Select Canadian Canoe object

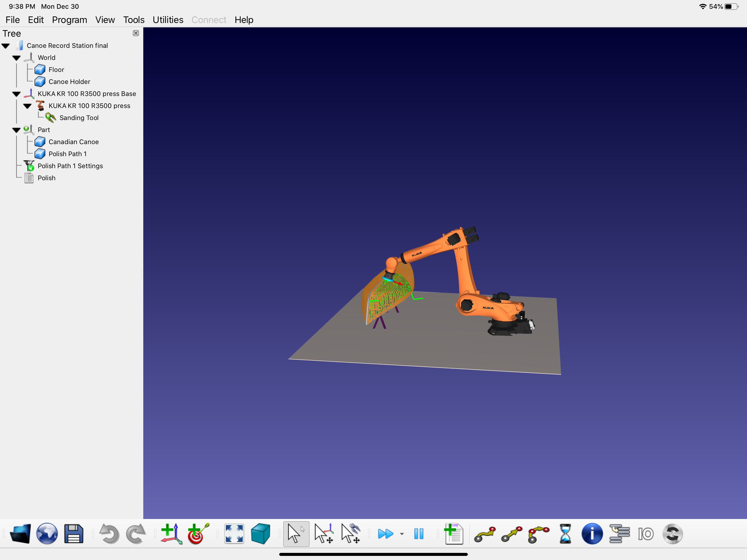(74, 142)
